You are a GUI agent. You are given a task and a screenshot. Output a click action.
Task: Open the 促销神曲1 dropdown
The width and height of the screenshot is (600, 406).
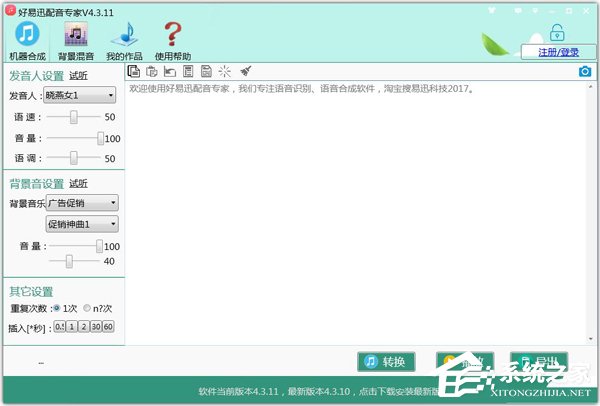point(82,224)
